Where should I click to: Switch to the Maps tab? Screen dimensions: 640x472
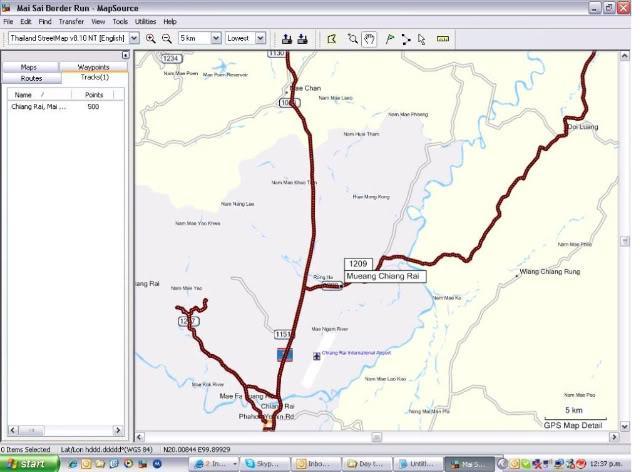[x=29, y=67]
